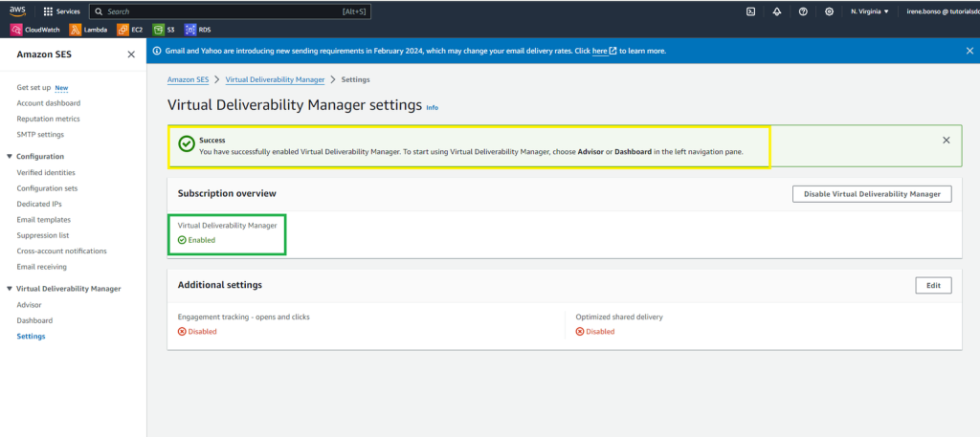Open Email receiving in sidebar
The width and height of the screenshot is (980, 437).
pyautogui.click(x=42, y=267)
